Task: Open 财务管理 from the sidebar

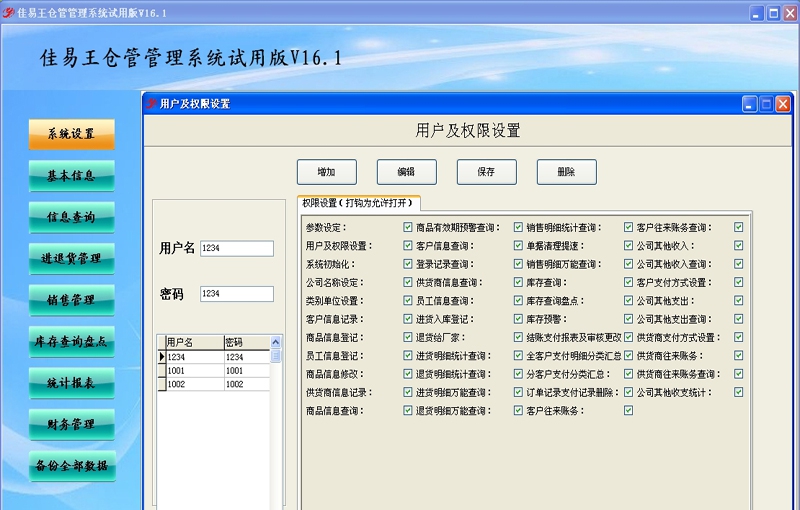Action: pos(71,424)
